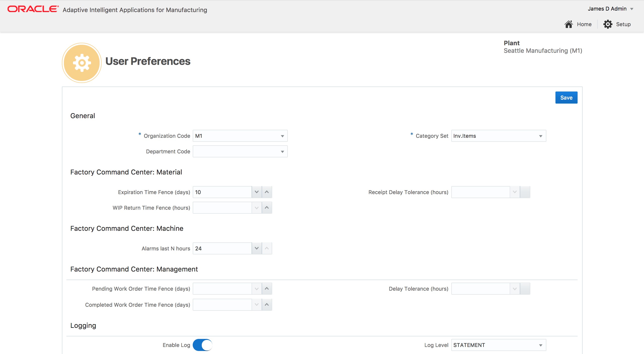Decrease Expiration Time Fence using down arrow
644x354 pixels.
coord(256,192)
